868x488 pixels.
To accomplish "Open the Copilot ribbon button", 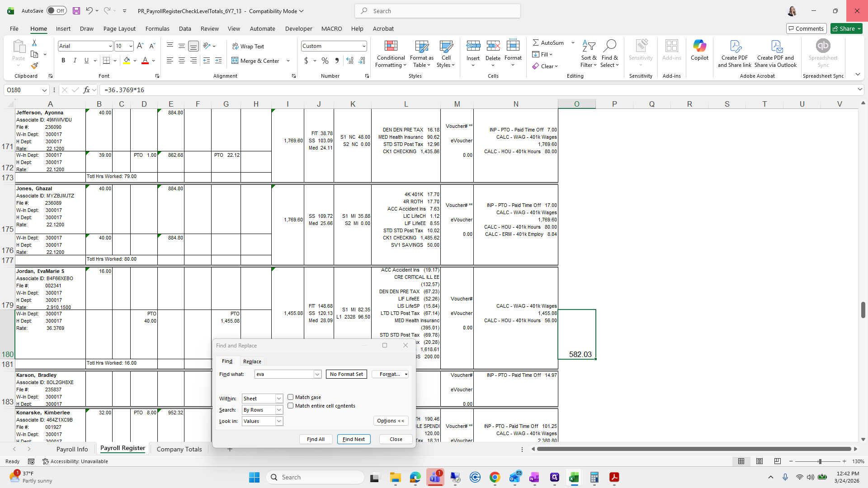I will (699, 50).
